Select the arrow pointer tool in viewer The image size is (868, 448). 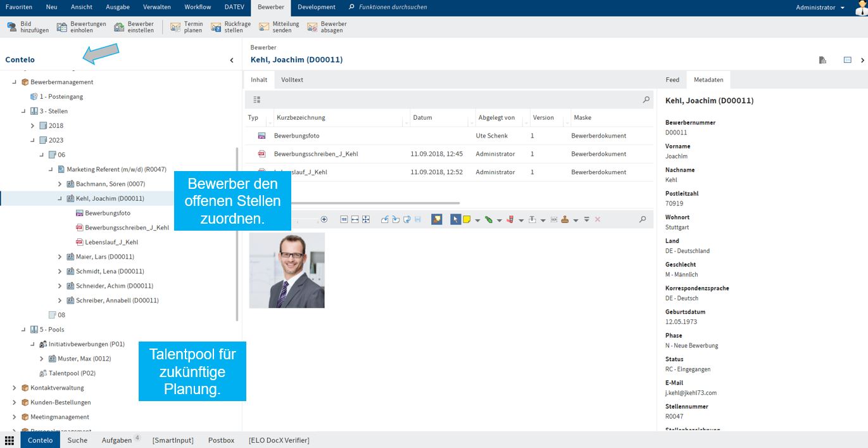click(x=455, y=219)
